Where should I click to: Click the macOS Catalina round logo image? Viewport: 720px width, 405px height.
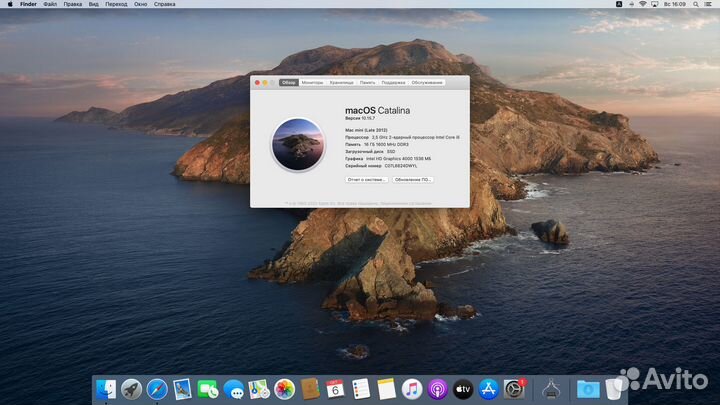pos(298,145)
